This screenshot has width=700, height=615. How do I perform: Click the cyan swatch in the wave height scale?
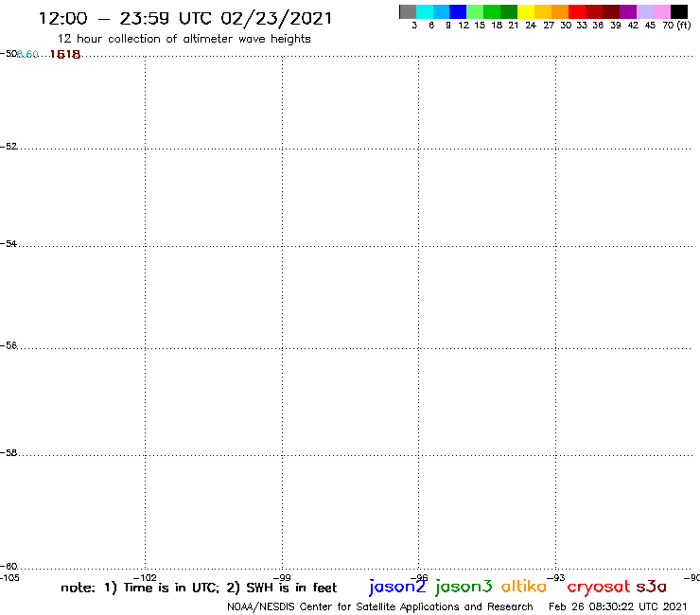pos(425,11)
